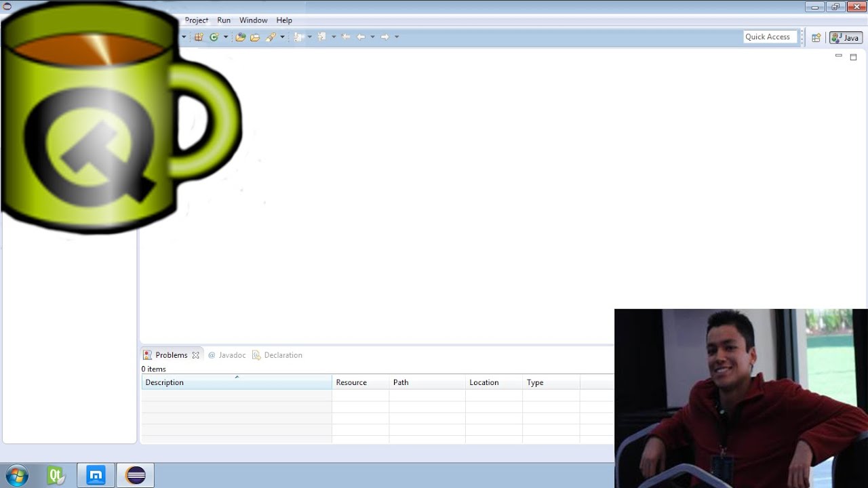Image resolution: width=868 pixels, height=488 pixels.
Task: Focus the Quick Access search field
Action: click(x=769, y=37)
